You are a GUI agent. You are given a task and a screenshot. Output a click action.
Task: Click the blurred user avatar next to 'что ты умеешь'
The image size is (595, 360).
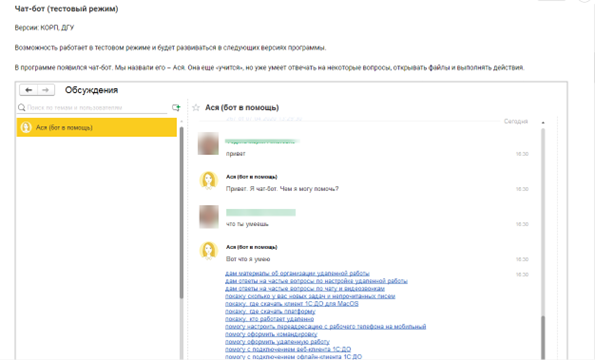[209, 217]
